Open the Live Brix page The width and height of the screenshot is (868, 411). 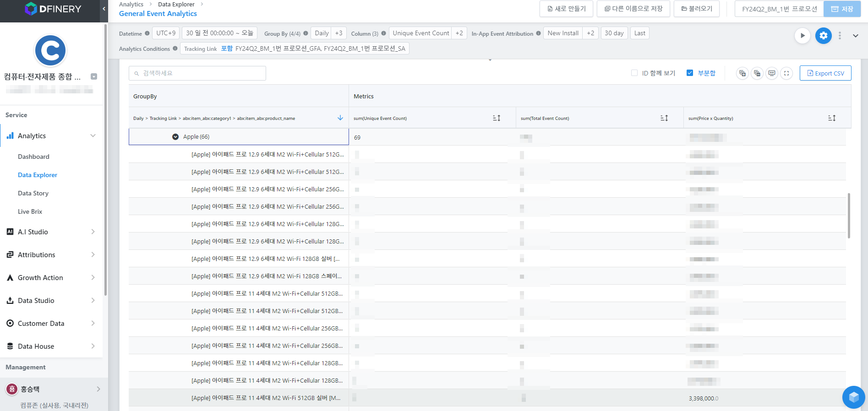point(30,211)
